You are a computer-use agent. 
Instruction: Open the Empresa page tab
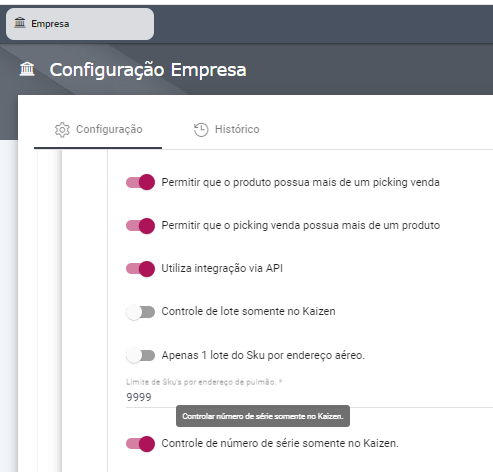pos(80,24)
